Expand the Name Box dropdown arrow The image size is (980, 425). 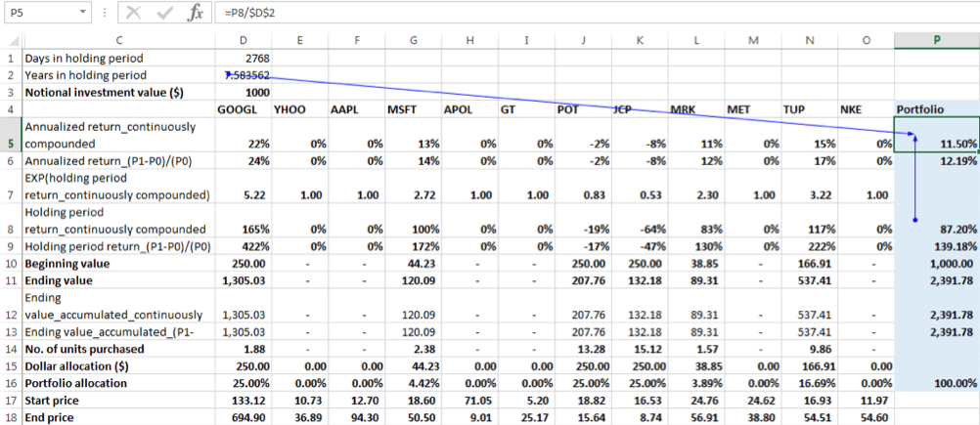pyautogui.click(x=83, y=13)
